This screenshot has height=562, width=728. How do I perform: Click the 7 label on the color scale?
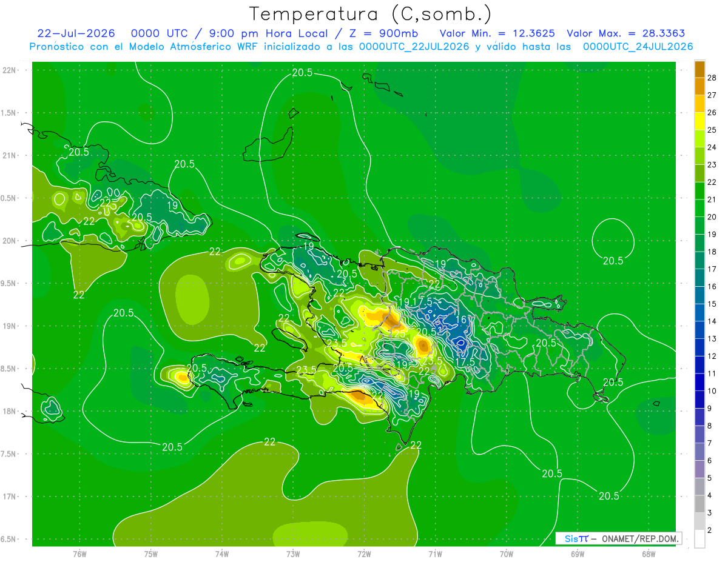710,443
